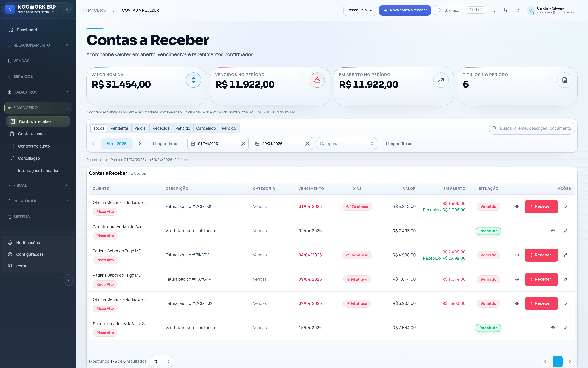The height and width of the screenshot is (368, 588).
Task: Expand the SERVIÇOS sidebar section
Action: [x=38, y=76]
